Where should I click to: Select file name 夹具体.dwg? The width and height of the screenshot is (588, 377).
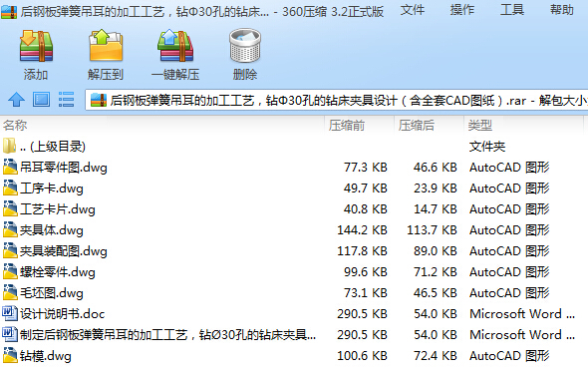pyautogui.click(x=52, y=230)
